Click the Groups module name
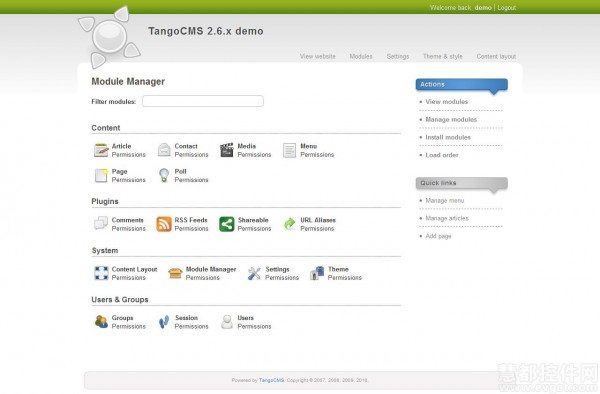 coord(122,318)
